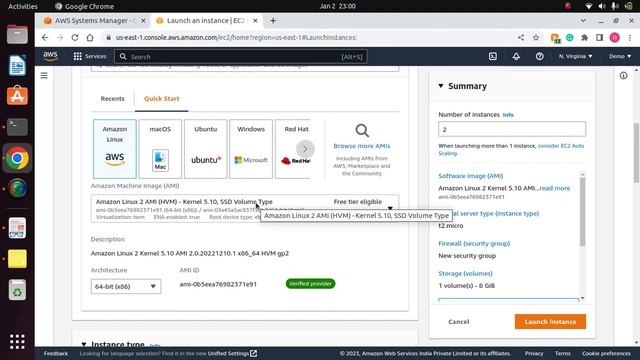Viewport: 640px width, 360px height.
Task: Click the Cancel button
Action: tap(459, 322)
